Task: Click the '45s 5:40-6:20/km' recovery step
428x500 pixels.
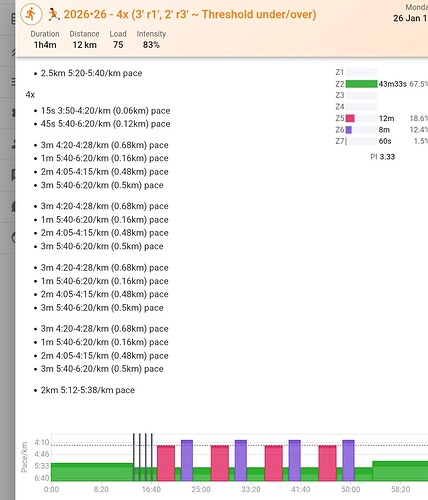Action: tap(105, 124)
